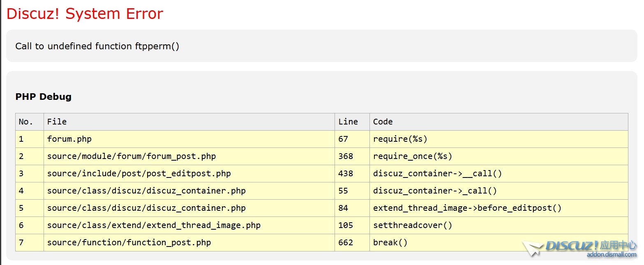Viewport: 644px width, 265px height.
Task: Select 'discuz_container->_call()' code in row 4
Action: 499,191
